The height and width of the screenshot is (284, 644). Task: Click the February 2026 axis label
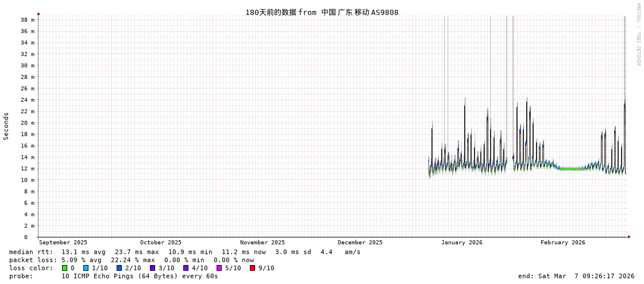(x=562, y=243)
